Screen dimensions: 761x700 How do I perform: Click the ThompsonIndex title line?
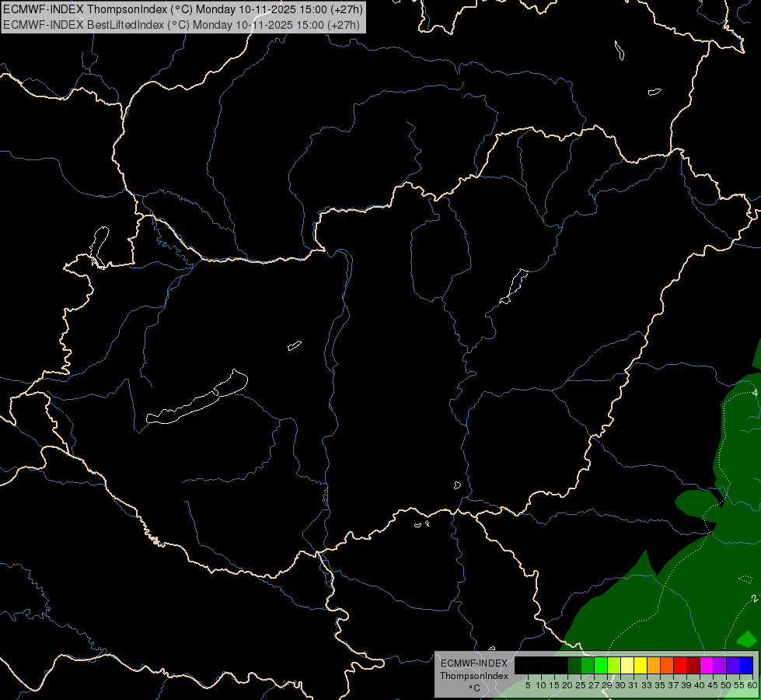183,9
